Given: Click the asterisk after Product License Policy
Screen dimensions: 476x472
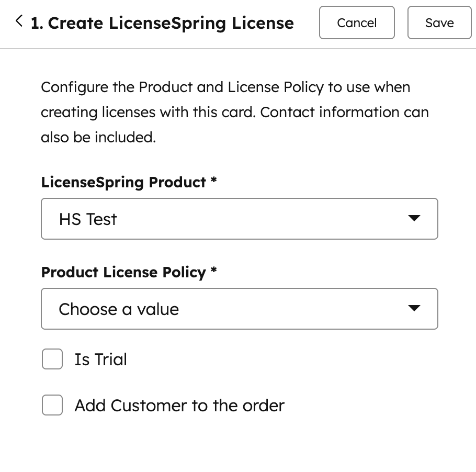Looking at the screenshot, I should [213, 271].
